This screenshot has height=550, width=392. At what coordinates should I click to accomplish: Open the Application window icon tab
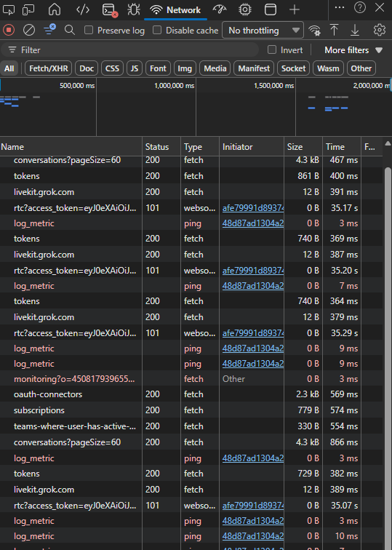coord(271,10)
